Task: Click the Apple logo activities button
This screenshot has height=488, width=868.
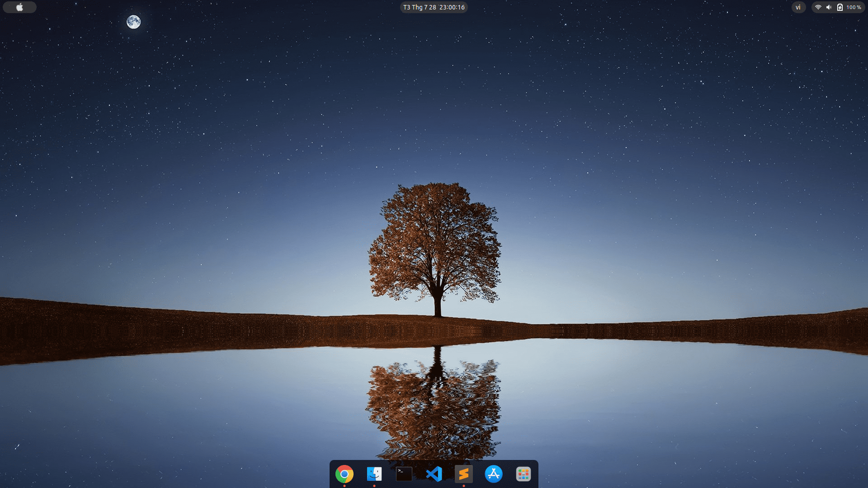Action: click(19, 7)
